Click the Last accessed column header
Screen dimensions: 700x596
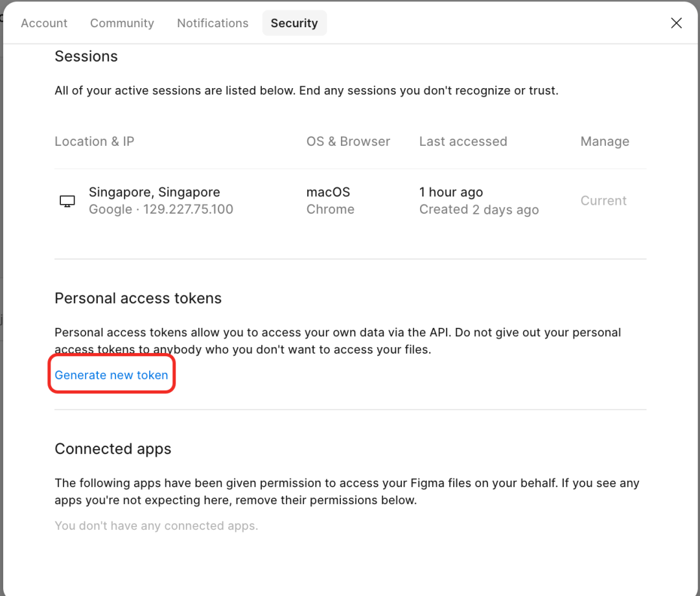[x=463, y=141]
